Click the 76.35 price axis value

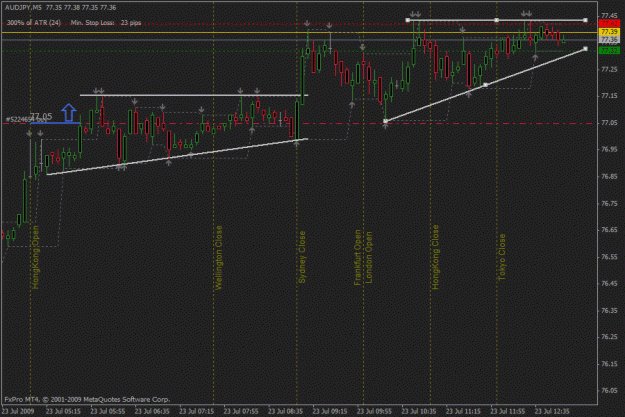click(x=609, y=310)
